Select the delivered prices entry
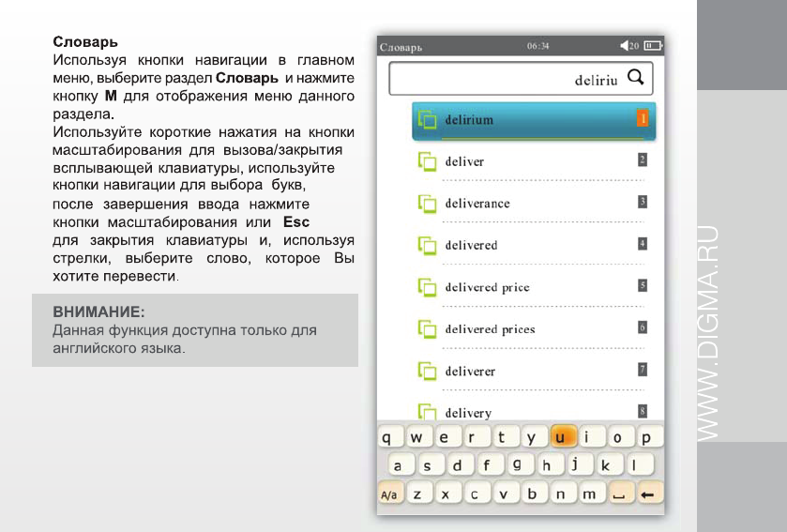 point(534,329)
